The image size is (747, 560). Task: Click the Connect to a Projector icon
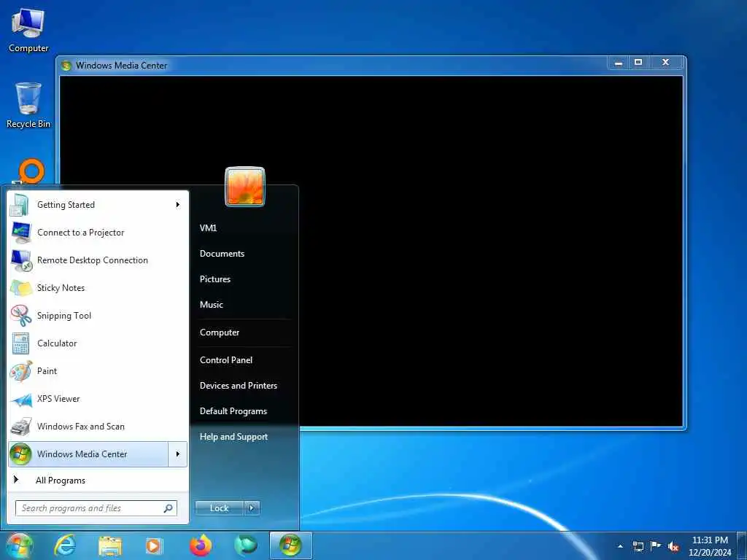click(20, 233)
